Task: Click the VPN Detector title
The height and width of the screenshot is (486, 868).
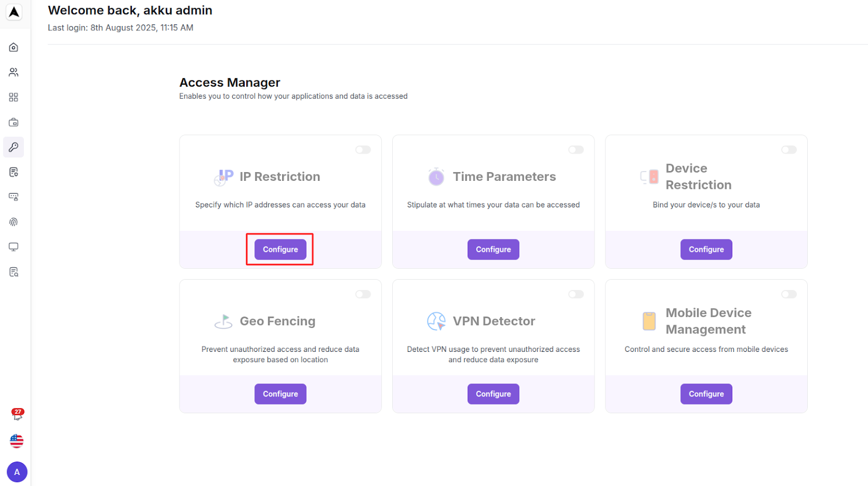Action: pos(494,321)
